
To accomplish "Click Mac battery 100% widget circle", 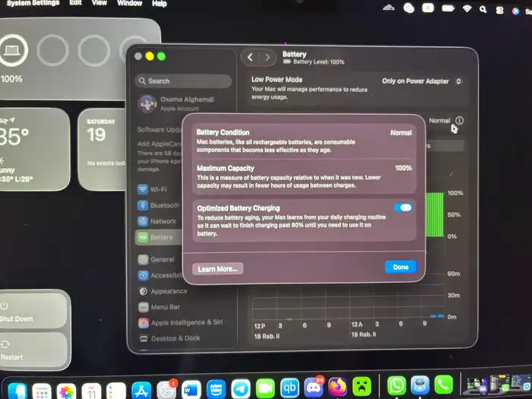I will pos(13,51).
